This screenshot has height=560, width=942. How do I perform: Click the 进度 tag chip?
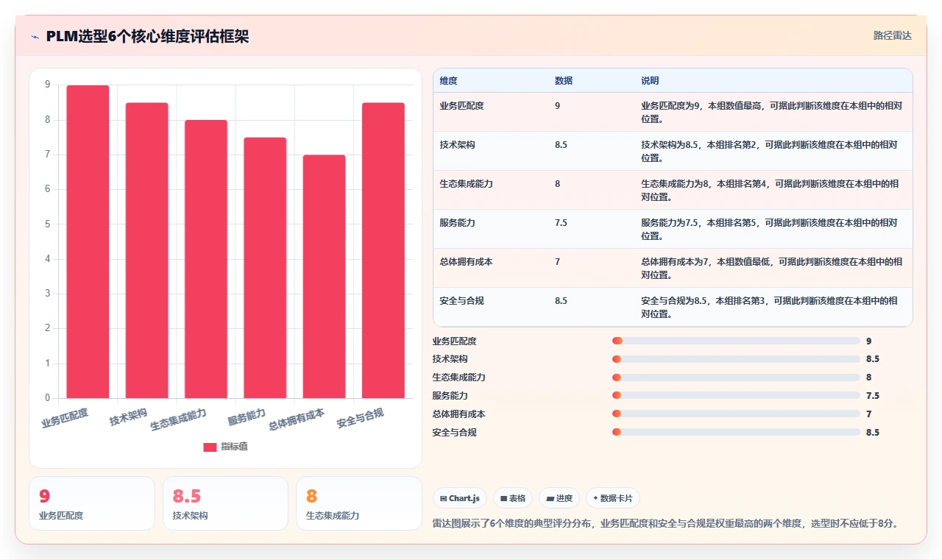pyautogui.click(x=559, y=498)
